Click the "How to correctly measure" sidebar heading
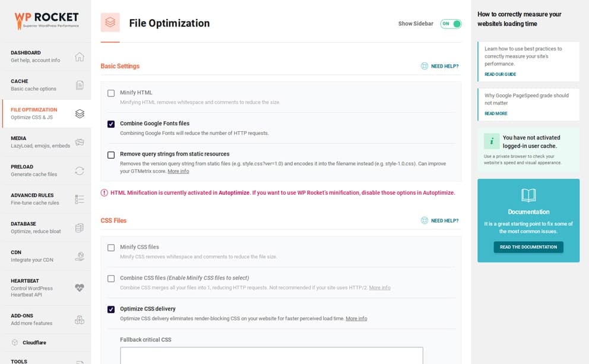 [x=519, y=19]
